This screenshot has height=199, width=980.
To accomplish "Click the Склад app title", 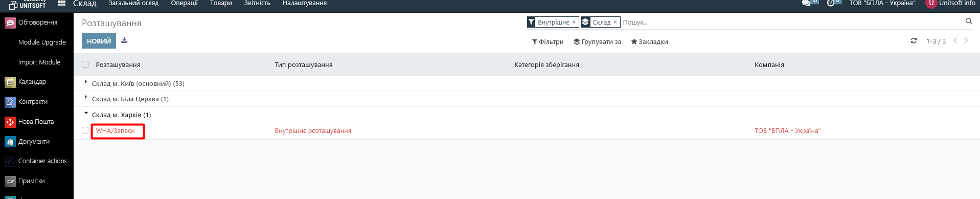I will click(x=85, y=4).
